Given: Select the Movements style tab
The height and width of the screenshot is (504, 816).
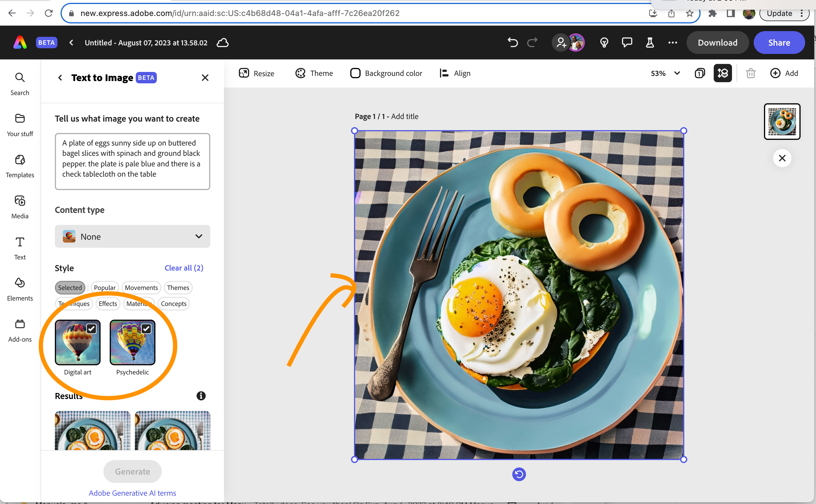Looking at the screenshot, I should tap(141, 287).
